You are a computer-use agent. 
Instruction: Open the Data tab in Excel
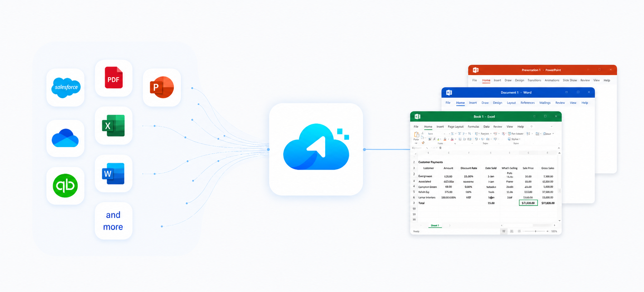click(x=486, y=127)
